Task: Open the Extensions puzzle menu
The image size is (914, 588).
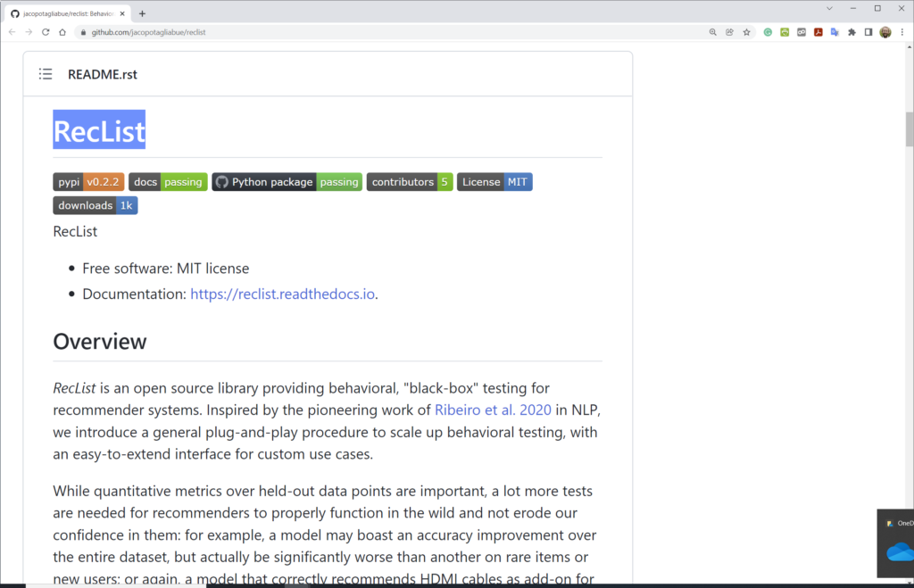Action: 852,32
